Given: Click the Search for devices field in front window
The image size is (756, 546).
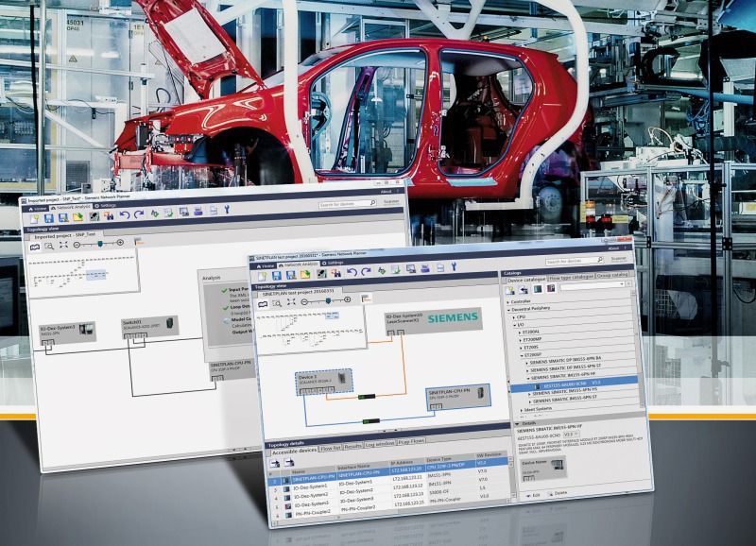Looking at the screenshot, I should pos(573,262).
